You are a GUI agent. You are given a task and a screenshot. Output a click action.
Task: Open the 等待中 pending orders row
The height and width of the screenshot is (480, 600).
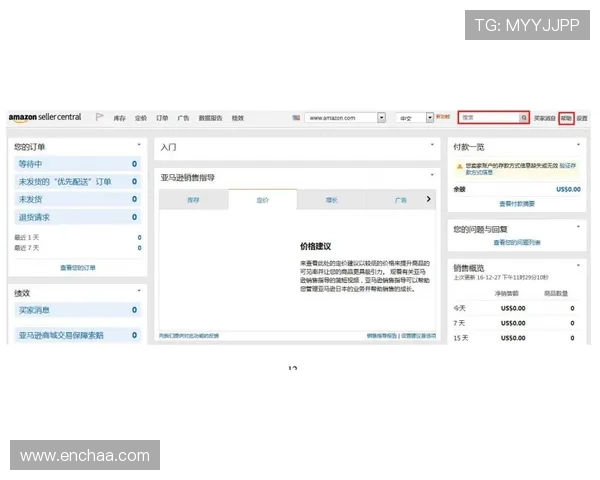tap(78, 164)
